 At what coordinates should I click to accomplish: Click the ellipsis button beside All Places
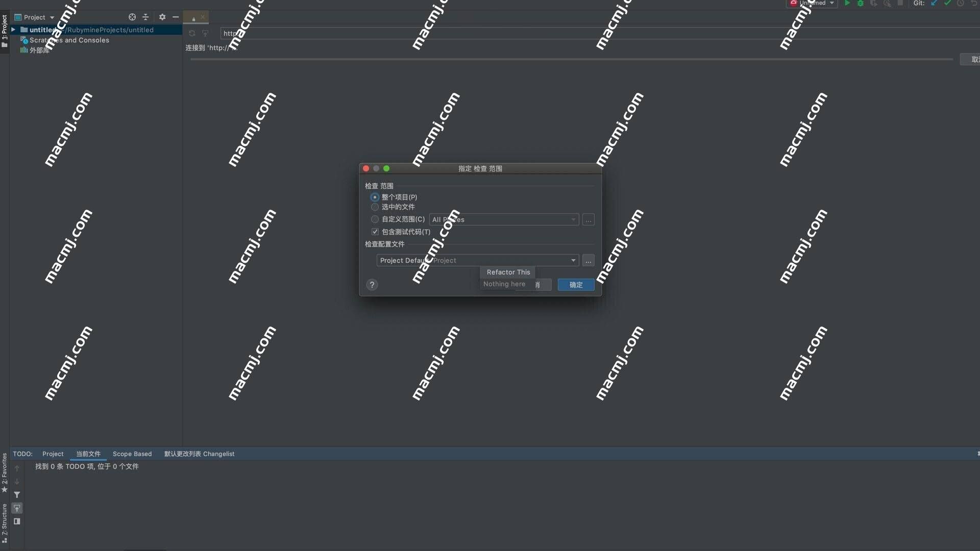pyautogui.click(x=589, y=220)
